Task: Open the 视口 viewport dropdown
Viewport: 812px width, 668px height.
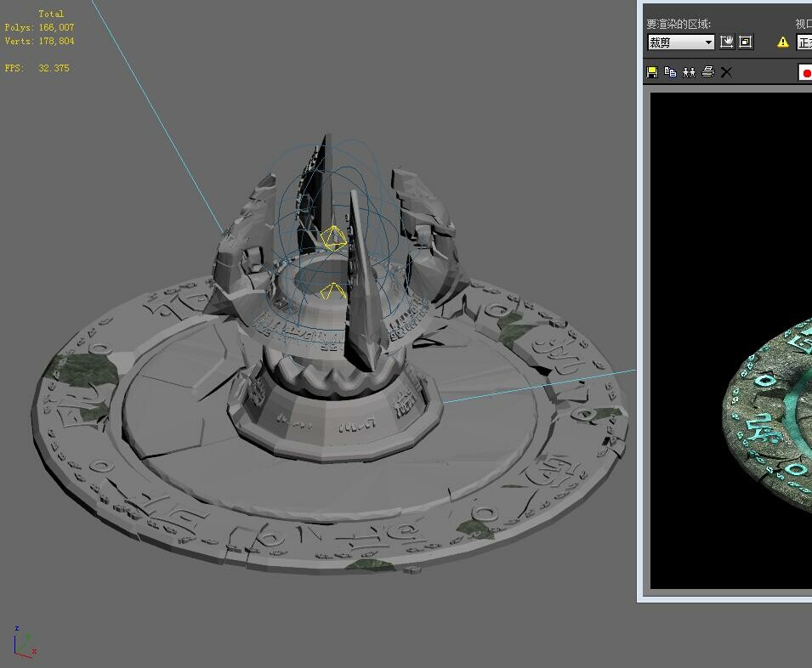Action: point(804,42)
